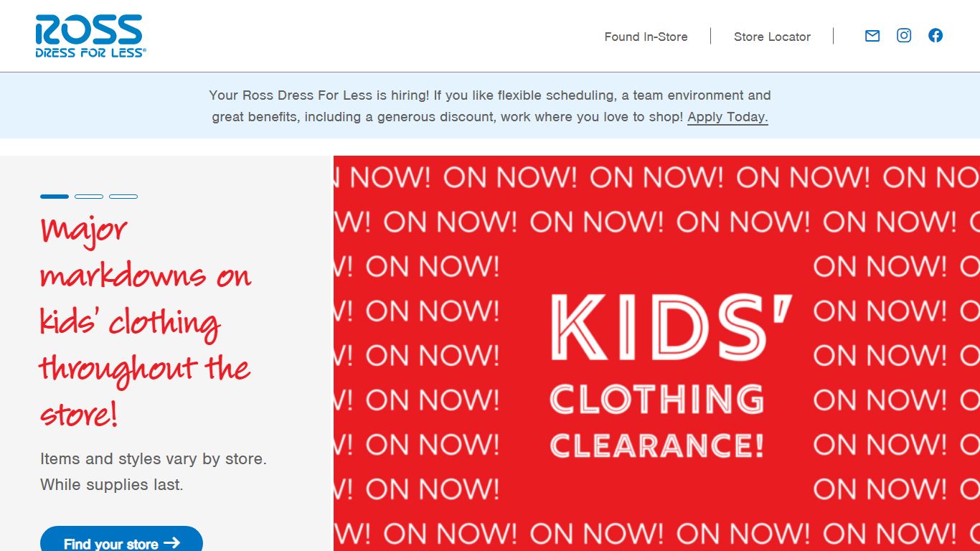
Task: Open the Instagram icon in header
Action: 904,36
